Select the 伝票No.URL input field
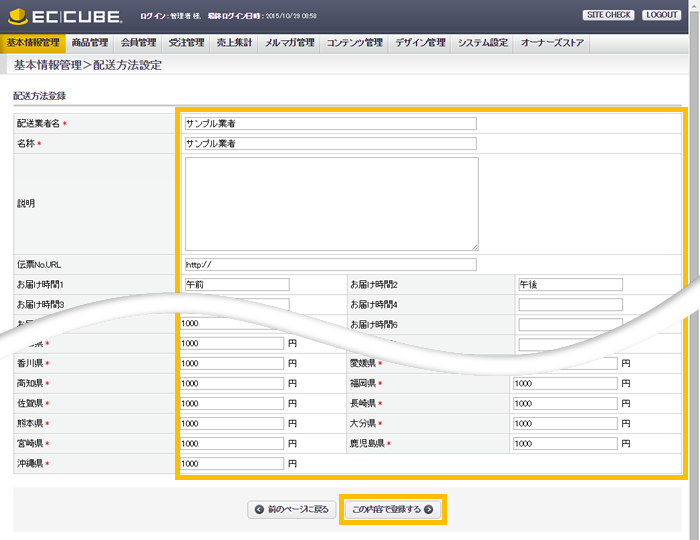700x540 pixels. 330,265
